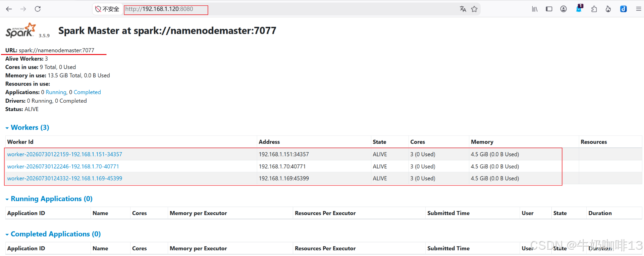This screenshot has width=644, height=256.
Task: Go back using the browser back arrow
Action: point(9,9)
